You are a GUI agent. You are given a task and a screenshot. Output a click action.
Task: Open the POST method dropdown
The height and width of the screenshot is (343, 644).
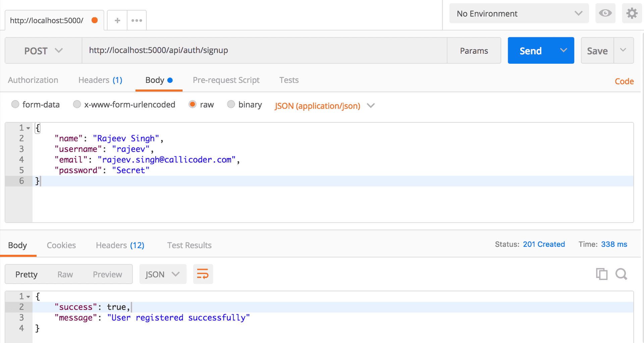click(x=43, y=51)
